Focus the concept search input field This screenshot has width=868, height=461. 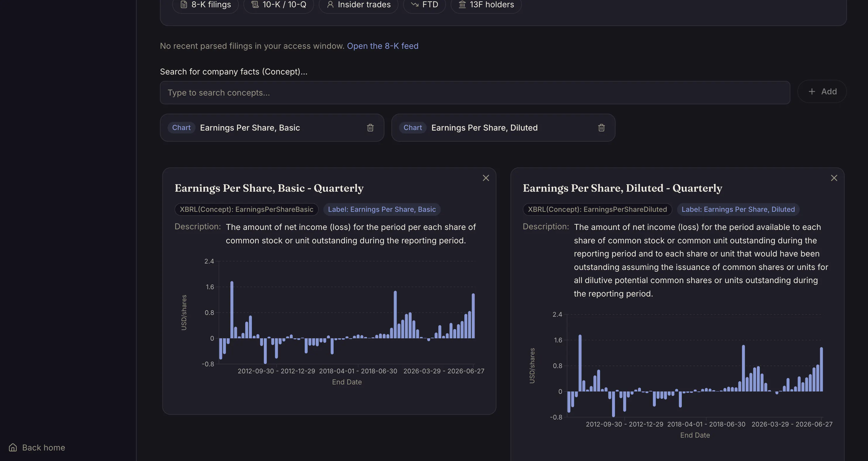(x=475, y=92)
